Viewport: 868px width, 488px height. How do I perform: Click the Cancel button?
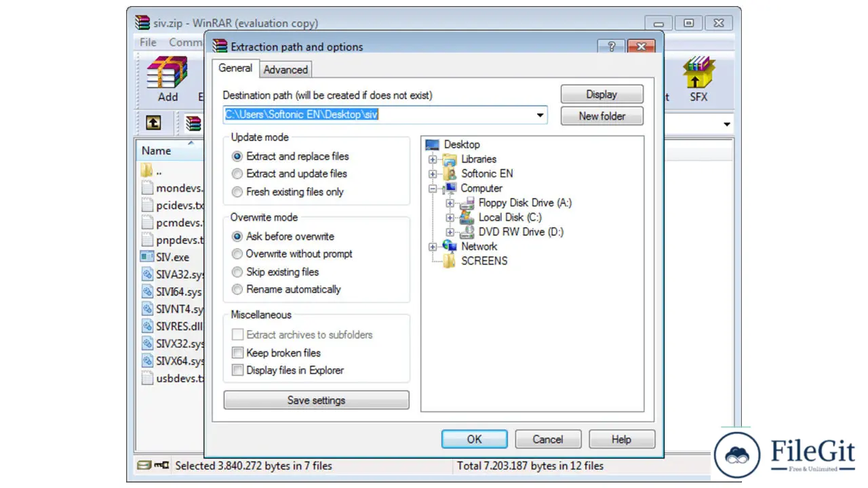click(548, 439)
